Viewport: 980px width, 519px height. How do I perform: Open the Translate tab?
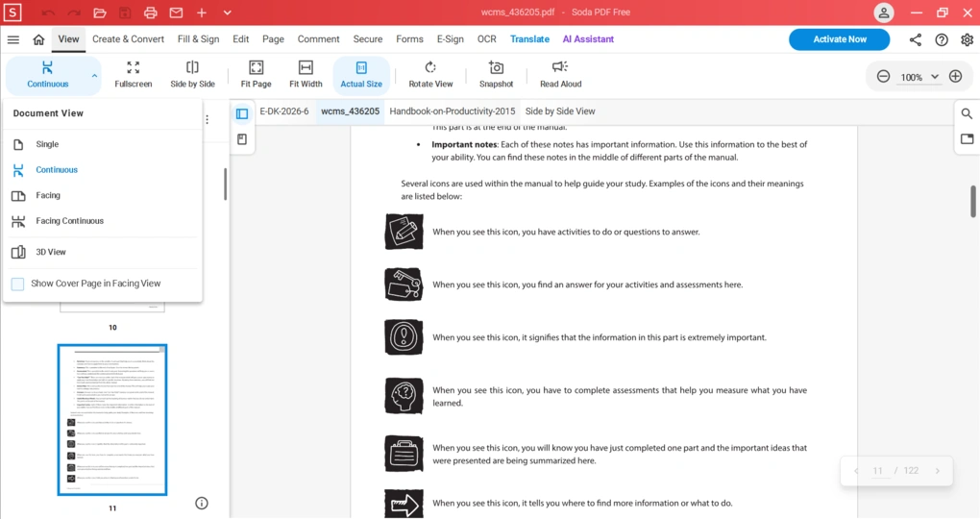point(529,38)
